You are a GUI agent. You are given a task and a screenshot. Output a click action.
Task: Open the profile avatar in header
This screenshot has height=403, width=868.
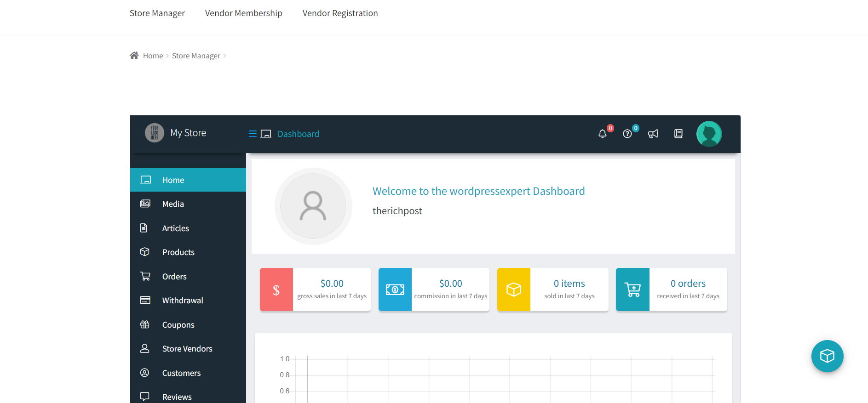[709, 134]
